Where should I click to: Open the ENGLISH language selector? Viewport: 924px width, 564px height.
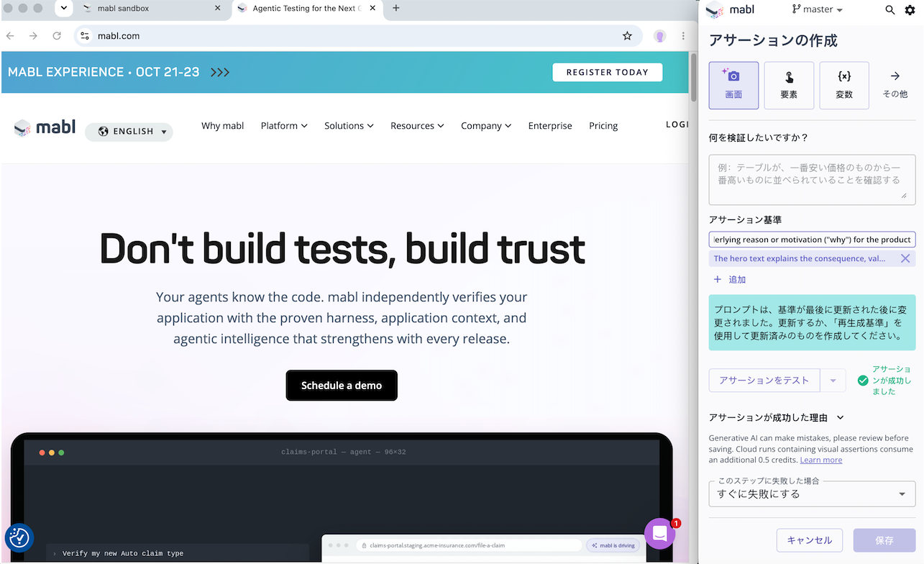(129, 132)
